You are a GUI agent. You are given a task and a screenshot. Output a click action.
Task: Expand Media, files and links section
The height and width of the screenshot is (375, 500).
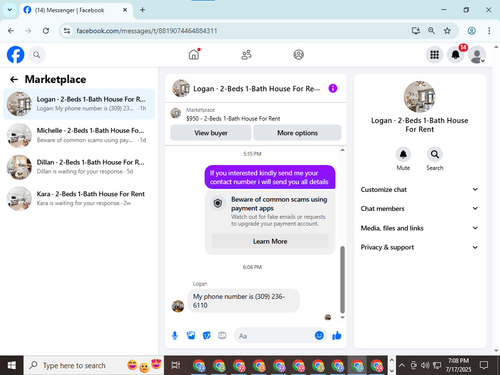click(x=419, y=228)
